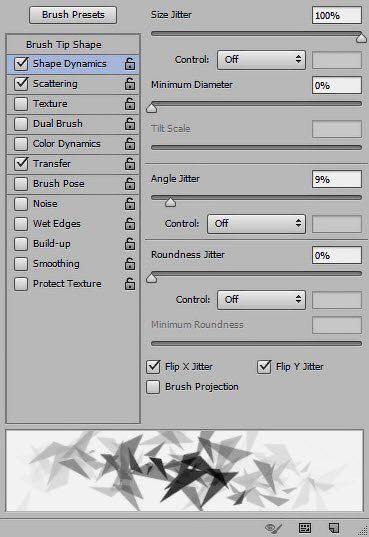Click the Brush Presets button
The image size is (369, 537).
(73, 15)
